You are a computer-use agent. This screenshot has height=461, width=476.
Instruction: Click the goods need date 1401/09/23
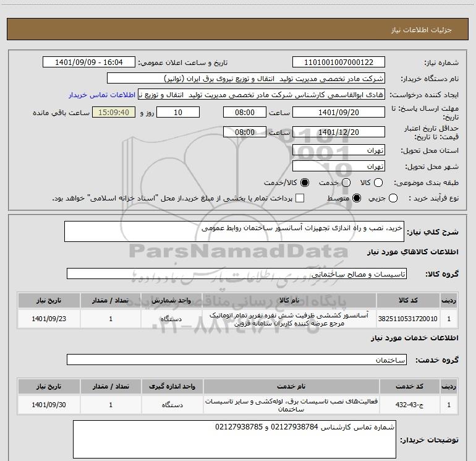click(49, 319)
